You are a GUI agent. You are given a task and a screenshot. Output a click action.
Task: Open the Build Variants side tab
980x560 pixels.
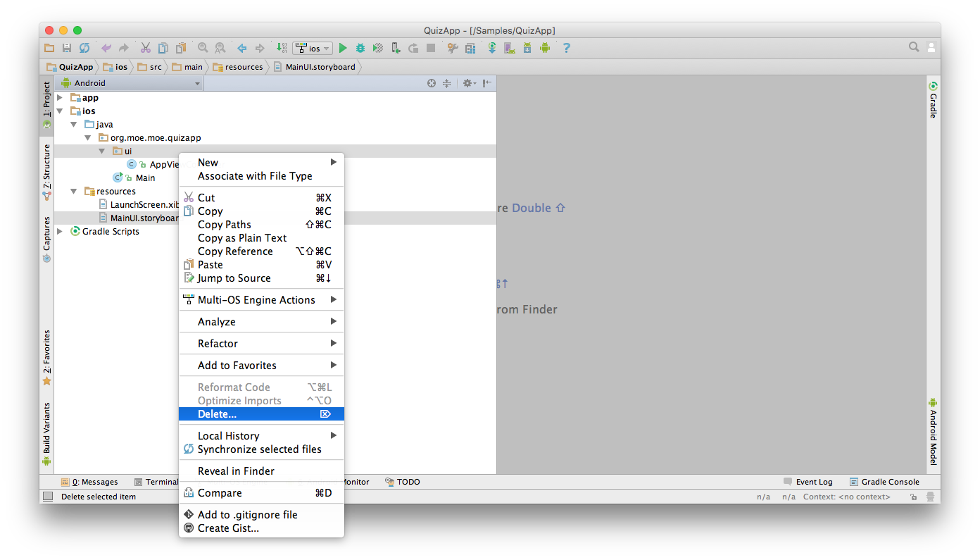tap(46, 434)
